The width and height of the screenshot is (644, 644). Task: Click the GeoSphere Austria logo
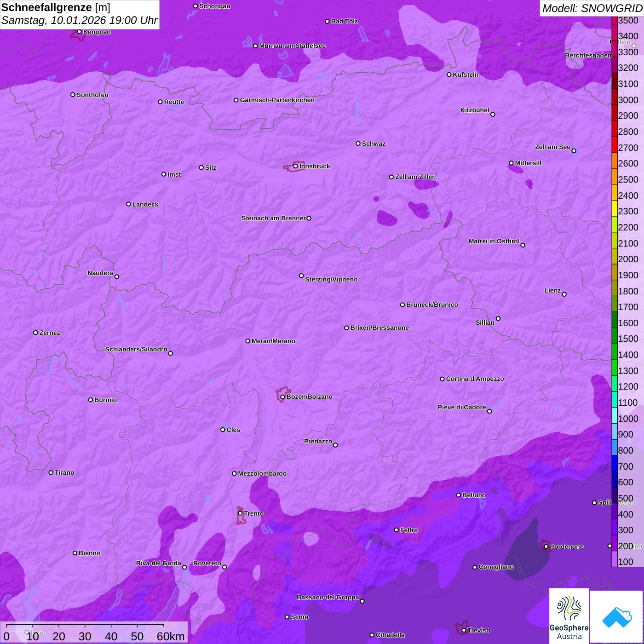click(569, 616)
